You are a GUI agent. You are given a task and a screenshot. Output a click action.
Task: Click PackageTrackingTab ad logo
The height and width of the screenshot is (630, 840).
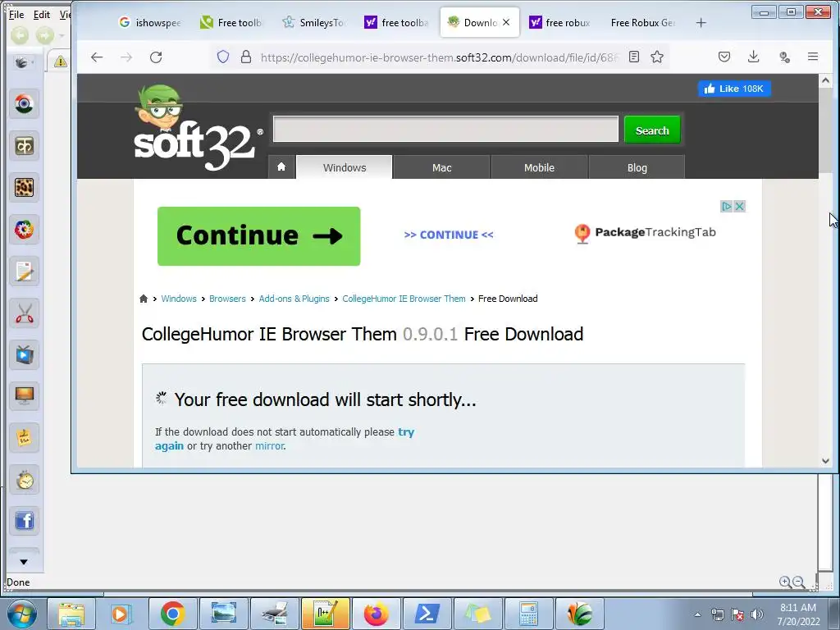[645, 232]
